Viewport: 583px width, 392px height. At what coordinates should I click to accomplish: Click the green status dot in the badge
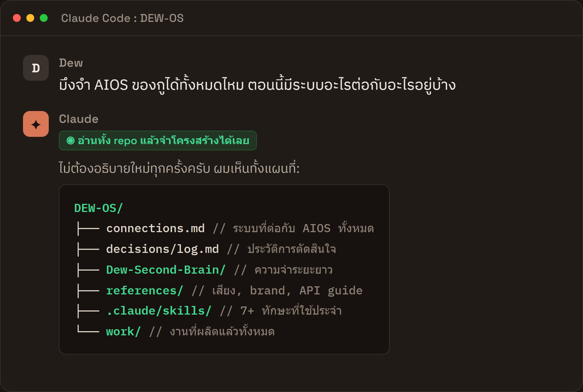(x=71, y=140)
